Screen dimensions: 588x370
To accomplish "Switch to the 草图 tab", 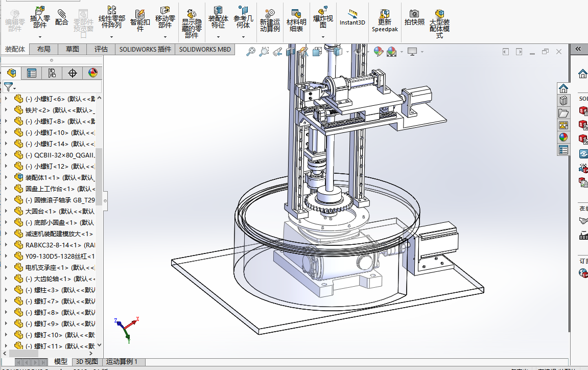I will (x=73, y=49).
